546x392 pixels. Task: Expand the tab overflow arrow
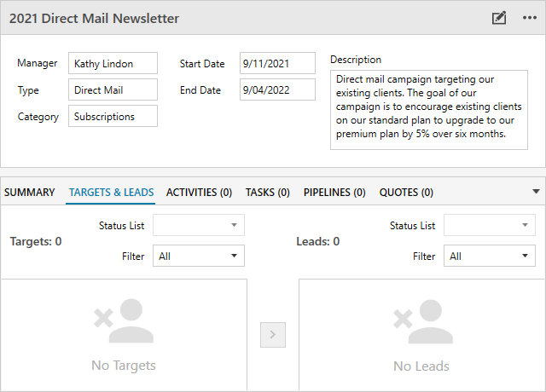pos(536,192)
